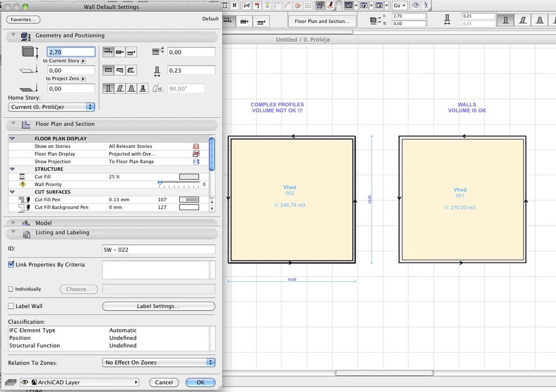Open the Go menu in toolbar
This screenshot has height=392, width=556.
[399, 5]
